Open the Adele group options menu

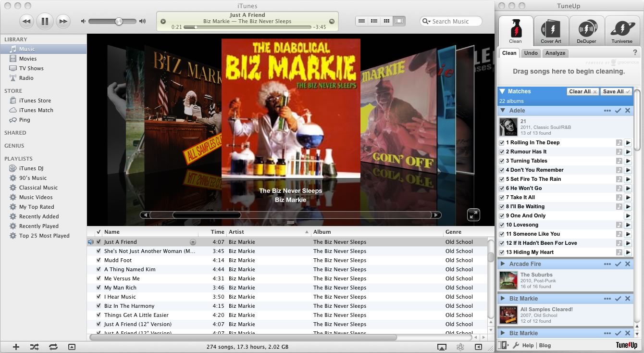click(x=607, y=111)
